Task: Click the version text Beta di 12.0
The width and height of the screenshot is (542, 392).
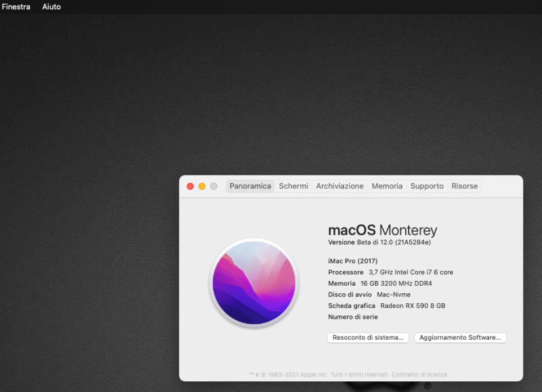Action: (375, 242)
